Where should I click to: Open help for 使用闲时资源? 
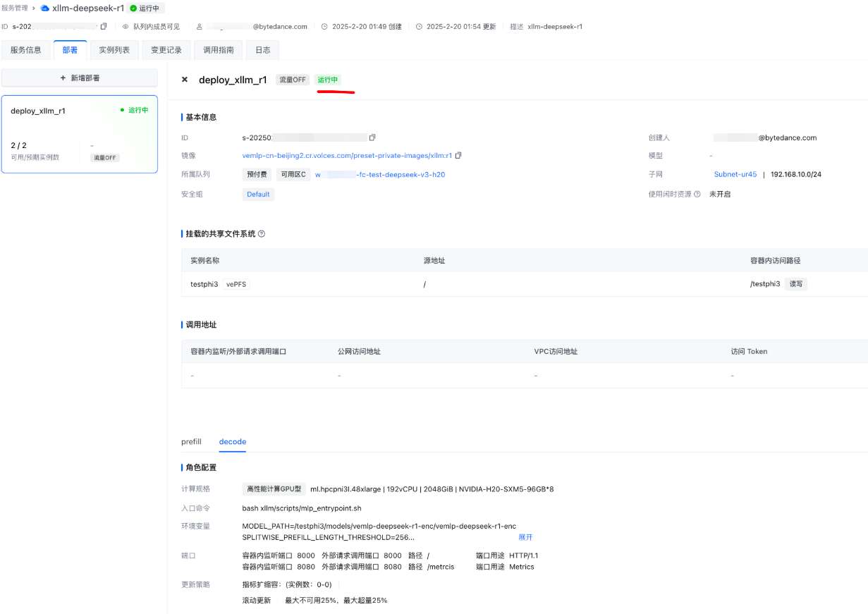(x=697, y=194)
